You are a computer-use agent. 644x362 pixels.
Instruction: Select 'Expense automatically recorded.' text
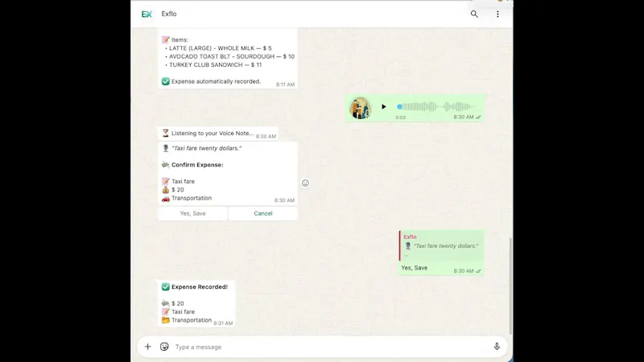pos(216,81)
